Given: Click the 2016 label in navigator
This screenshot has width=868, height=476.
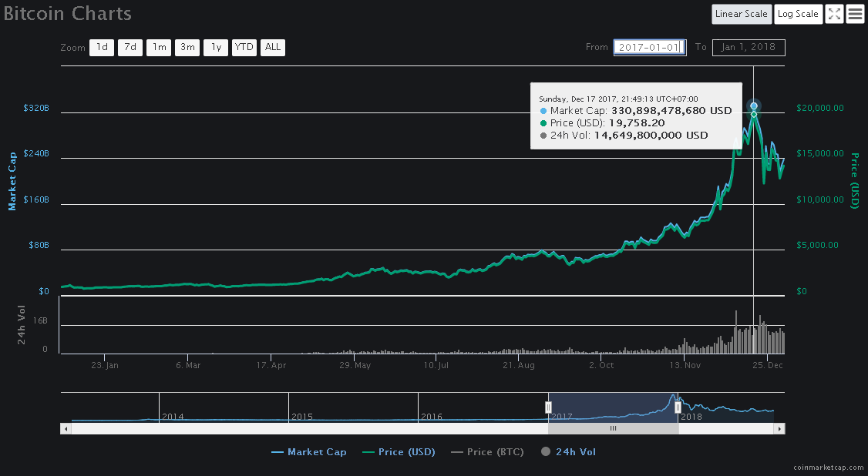Looking at the screenshot, I should click(432, 417).
